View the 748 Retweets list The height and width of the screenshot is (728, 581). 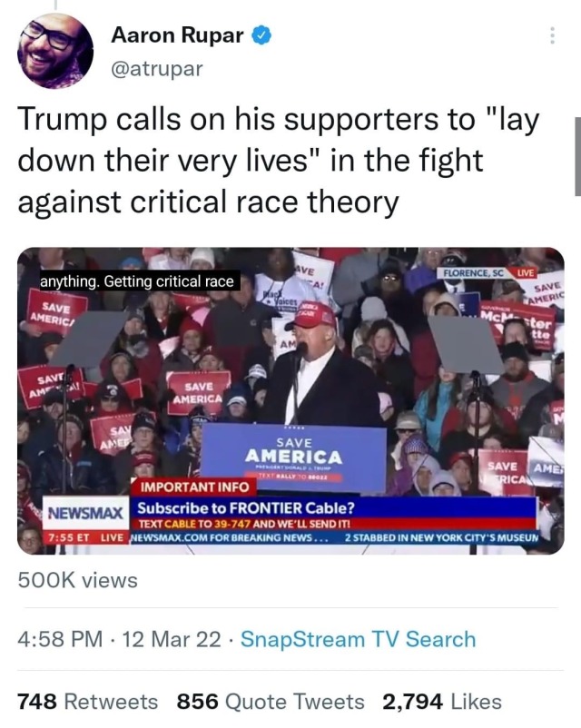88,702
